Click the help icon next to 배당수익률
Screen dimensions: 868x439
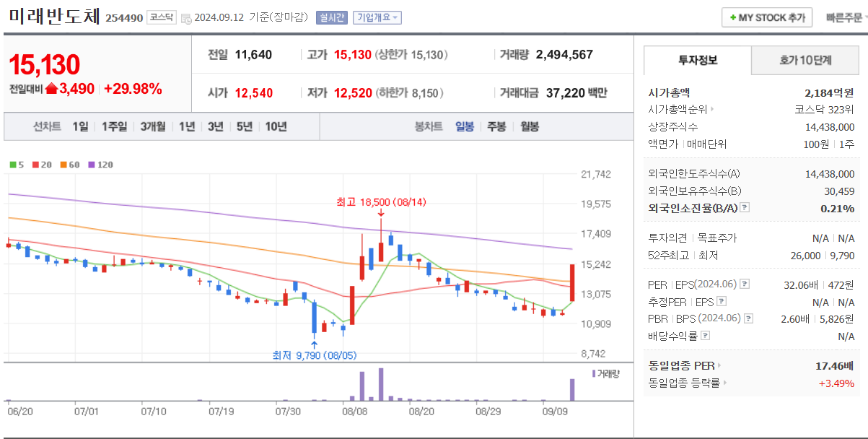(x=705, y=336)
